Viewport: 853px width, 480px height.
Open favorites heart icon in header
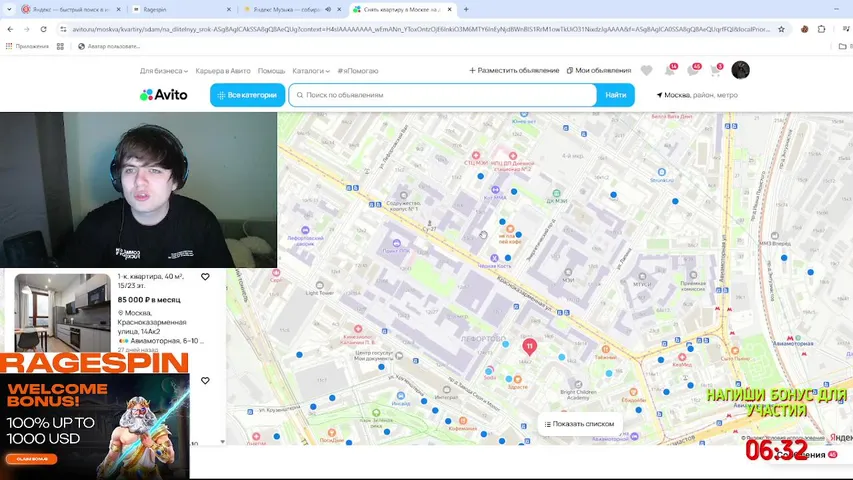[x=646, y=70]
